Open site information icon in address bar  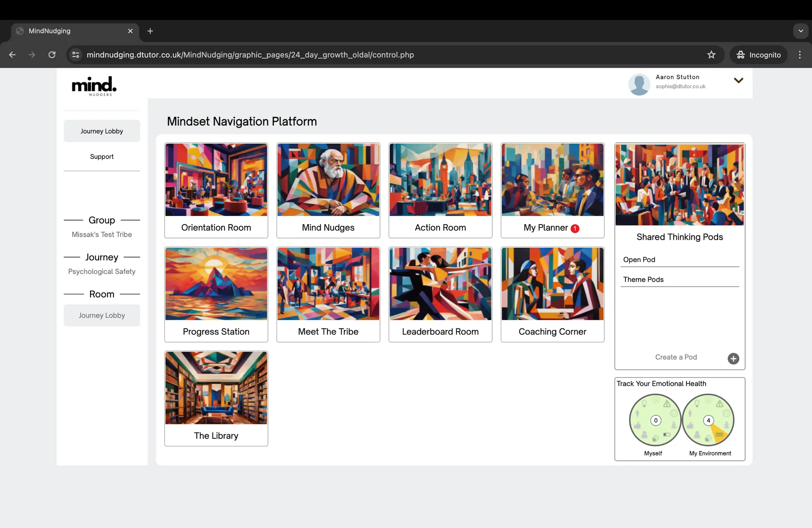pos(76,55)
